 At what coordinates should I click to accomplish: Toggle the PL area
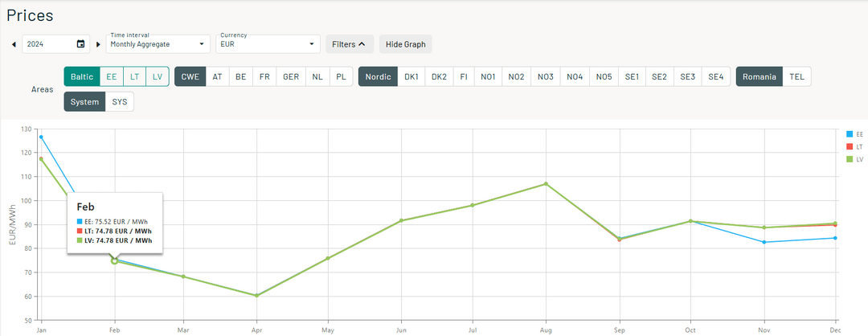tap(341, 77)
